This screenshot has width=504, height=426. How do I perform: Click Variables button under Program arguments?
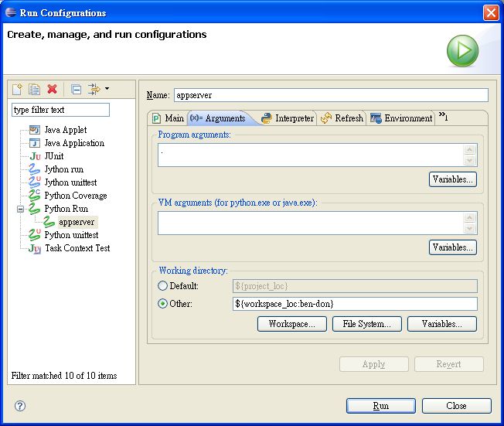point(452,179)
